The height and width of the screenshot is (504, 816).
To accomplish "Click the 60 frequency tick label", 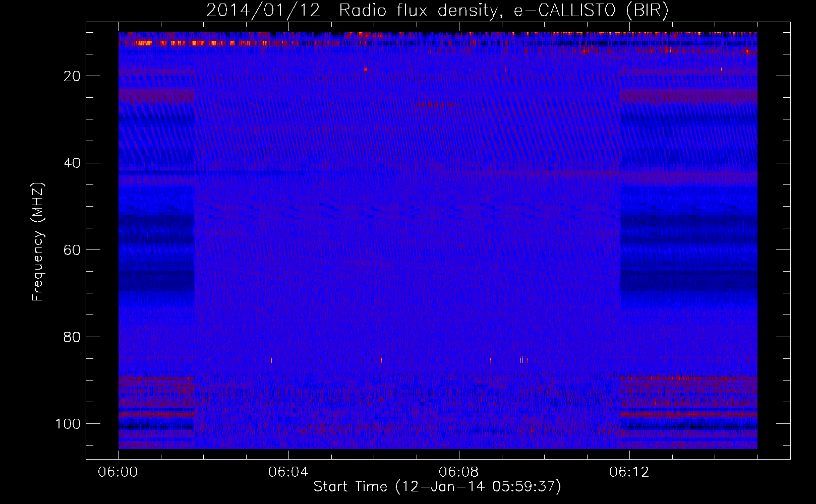I will 73,250.
